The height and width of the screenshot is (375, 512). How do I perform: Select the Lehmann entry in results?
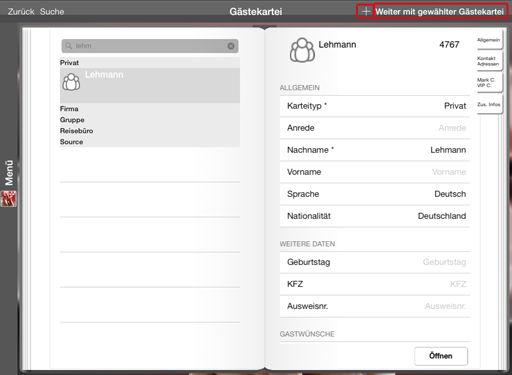click(150, 85)
